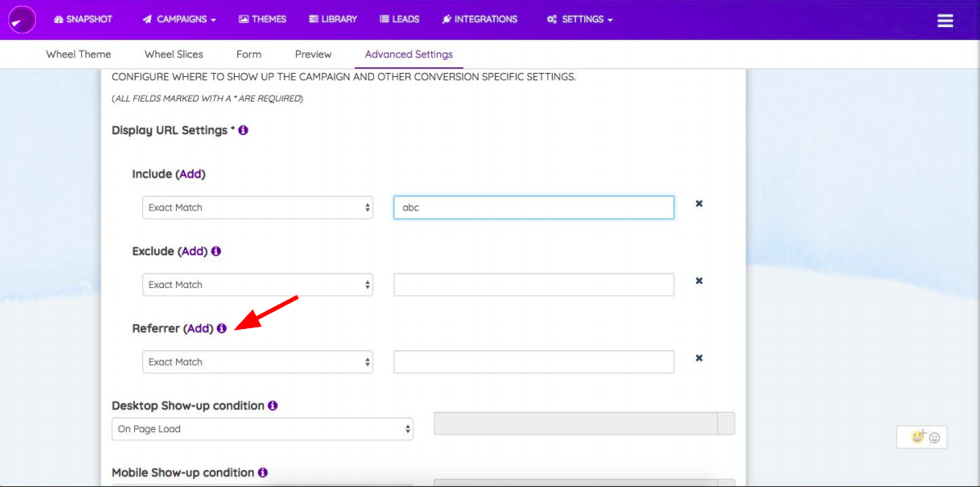Show Desktop Show-up condition info icon
Viewport: 980px width, 487px height.
[272, 405]
